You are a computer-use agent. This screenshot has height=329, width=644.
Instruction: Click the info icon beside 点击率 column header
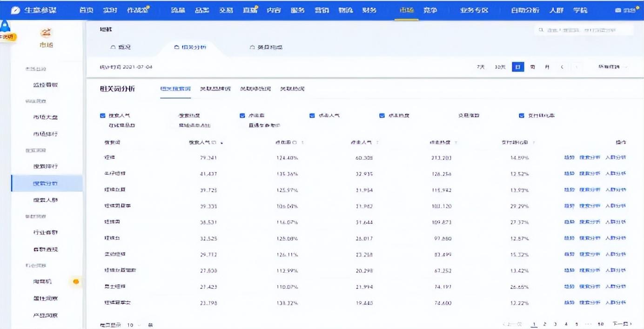click(295, 143)
